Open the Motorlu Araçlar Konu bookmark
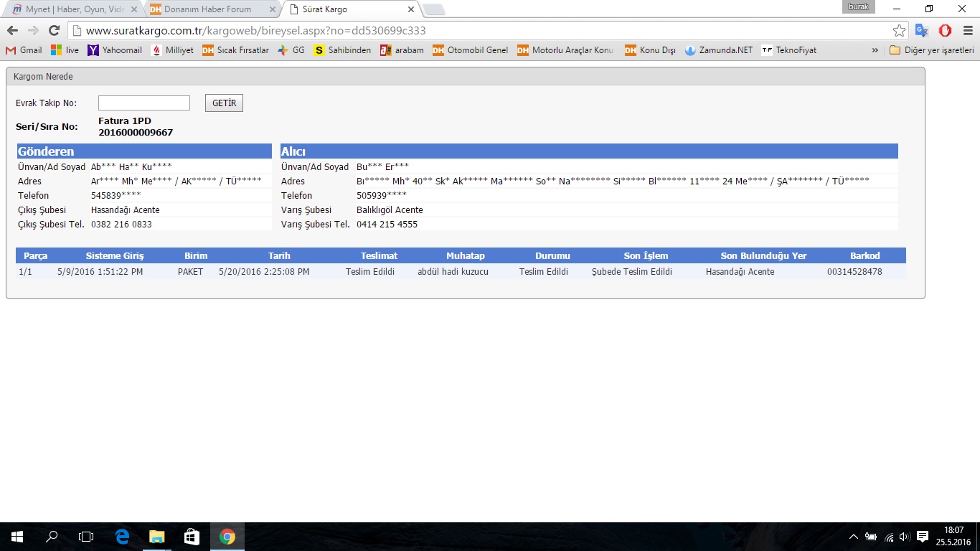980x551 pixels. coord(565,50)
